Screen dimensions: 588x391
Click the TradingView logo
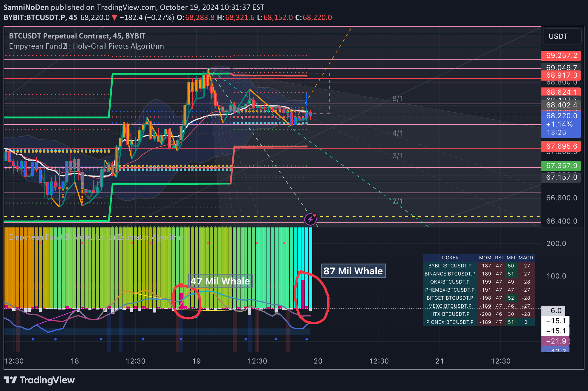coord(39,380)
